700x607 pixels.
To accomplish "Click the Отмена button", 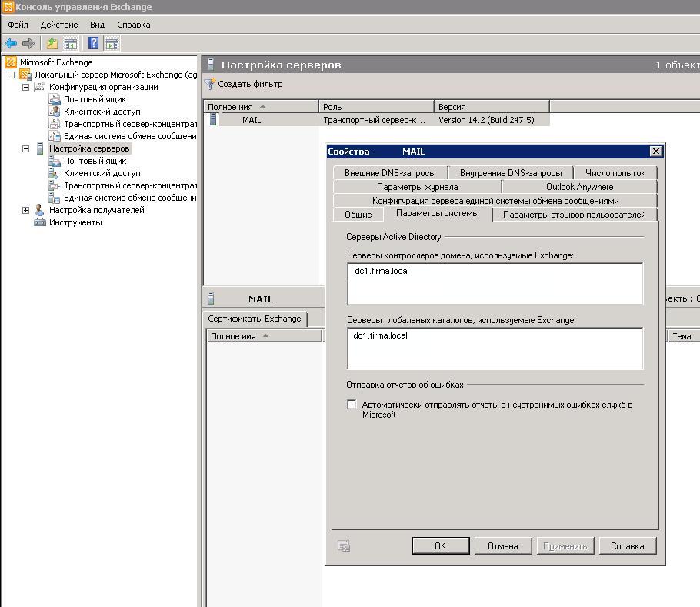I will (502, 546).
